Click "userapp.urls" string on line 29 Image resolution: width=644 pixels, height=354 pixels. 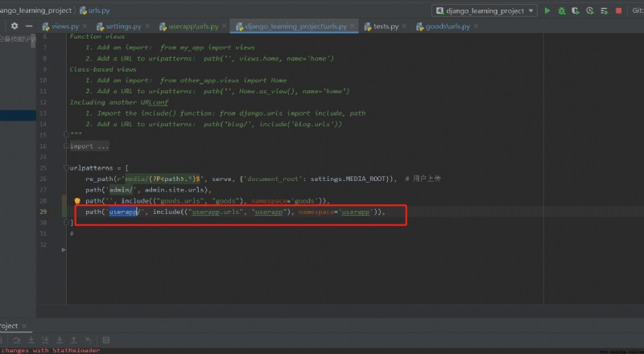pos(216,212)
